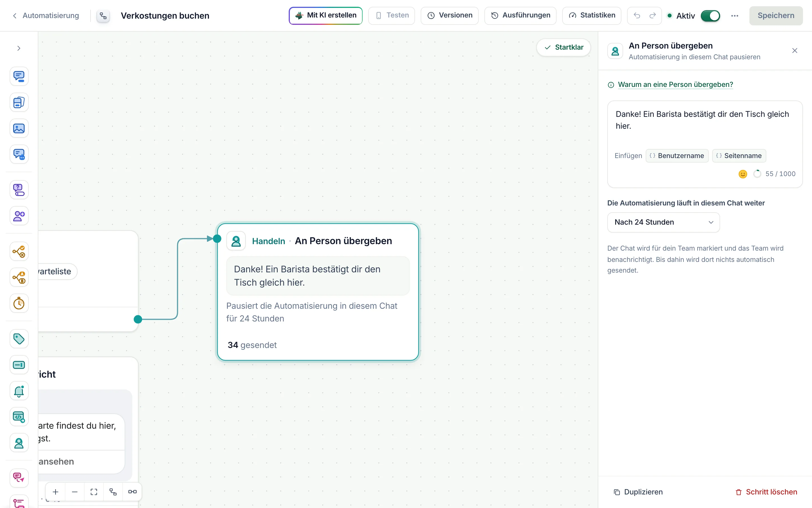Viewport: 812px width, 508px height.
Task: Open Mit KI erstellen
Action: tap(325, 16)
